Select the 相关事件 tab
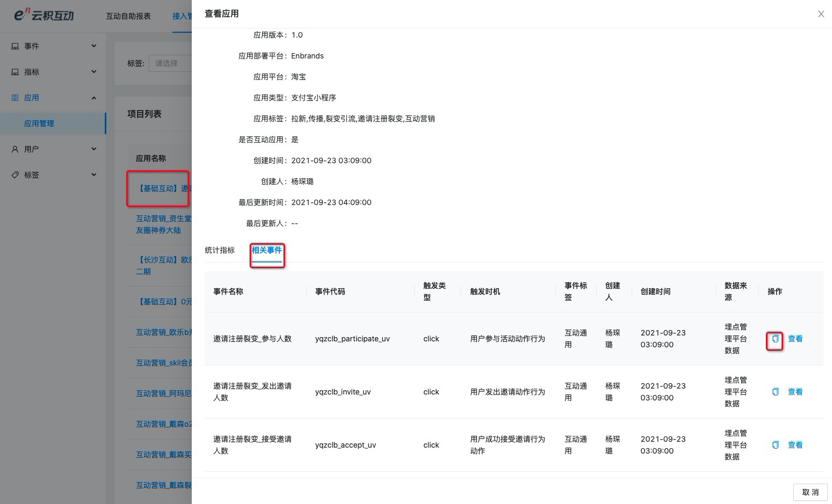The width and height of the screenshot is (832, 504). click(267, 250)
